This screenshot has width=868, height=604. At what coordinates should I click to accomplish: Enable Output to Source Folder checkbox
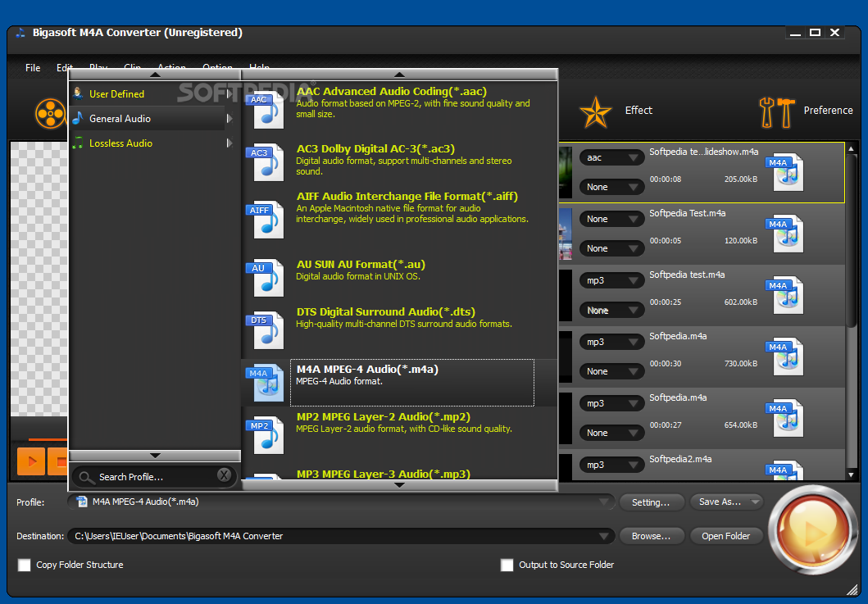pyautogui.click(x=507, y=565)
